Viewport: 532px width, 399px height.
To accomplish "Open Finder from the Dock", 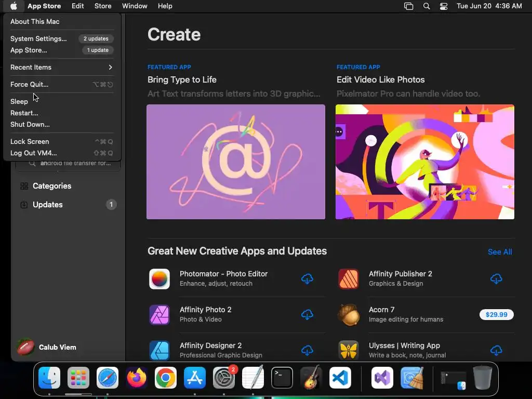I will (49, 378).
